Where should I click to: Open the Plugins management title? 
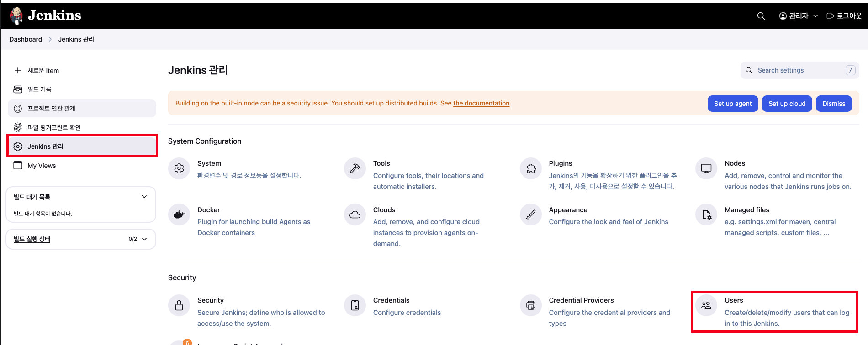(x=561, y=163)
